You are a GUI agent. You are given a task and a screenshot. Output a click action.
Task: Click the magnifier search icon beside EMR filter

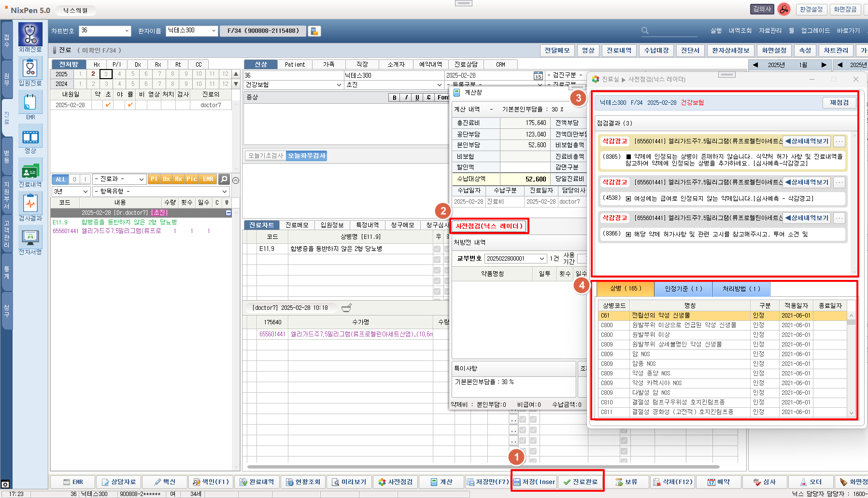pyautogui.click(x=224, y=179)
